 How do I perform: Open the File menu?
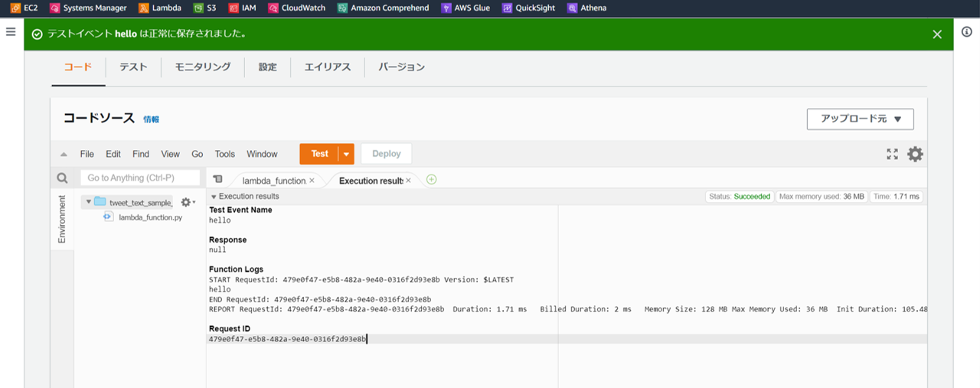click(x=87, y=154)
